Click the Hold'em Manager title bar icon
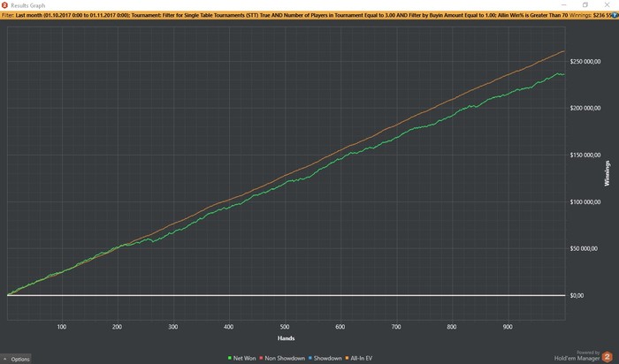This screenshot has height=364, width=619. coord(4,5)
